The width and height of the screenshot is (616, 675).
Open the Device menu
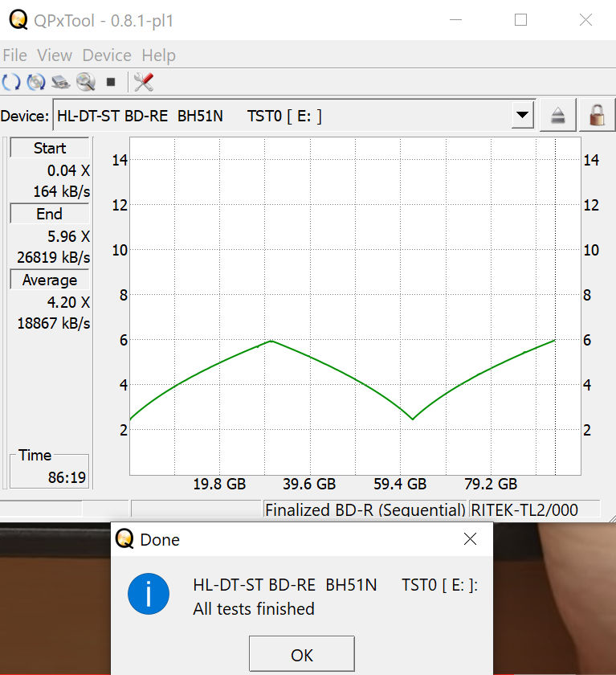pyautogui.click(x=107, y=55)
